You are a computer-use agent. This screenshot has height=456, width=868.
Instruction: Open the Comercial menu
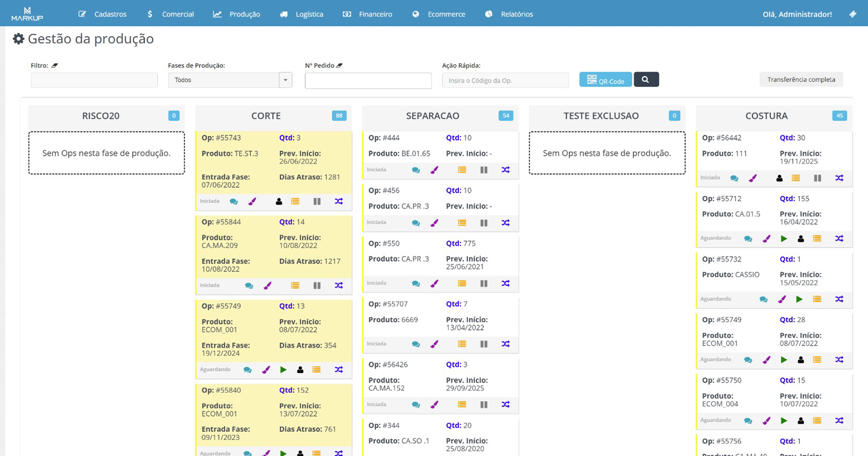[170, 14]
